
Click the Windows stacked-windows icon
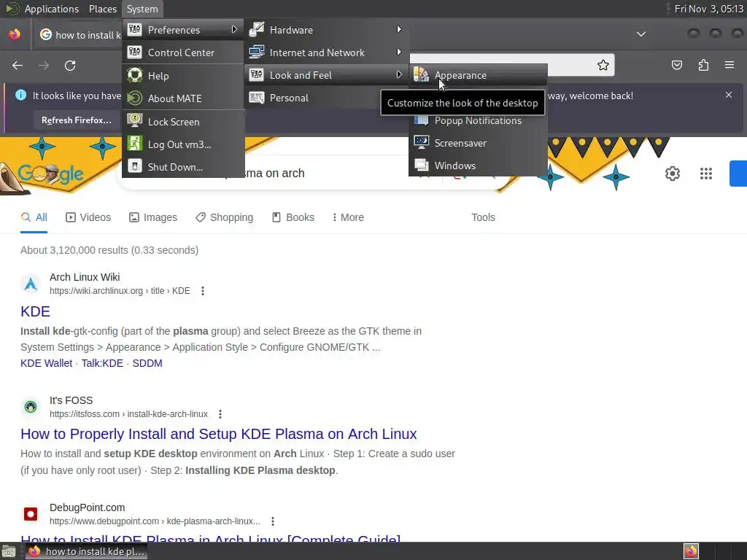421,166
